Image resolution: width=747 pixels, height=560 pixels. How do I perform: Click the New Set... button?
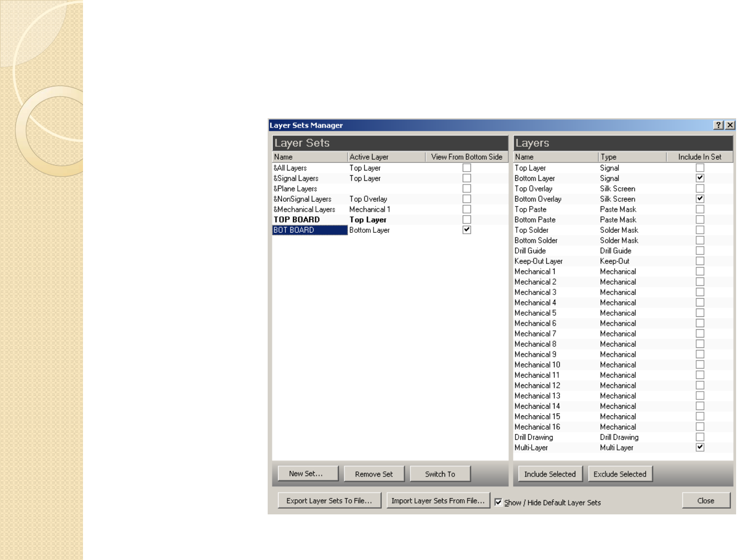coord(308,473)
